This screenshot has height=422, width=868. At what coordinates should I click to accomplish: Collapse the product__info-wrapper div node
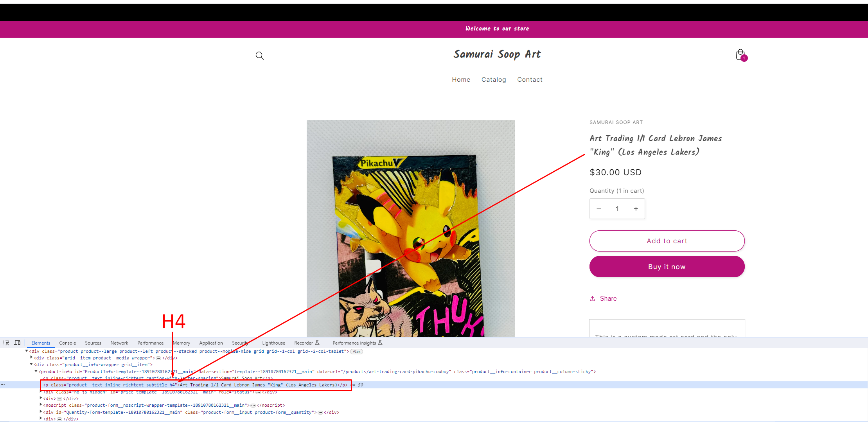pos(31,364)
